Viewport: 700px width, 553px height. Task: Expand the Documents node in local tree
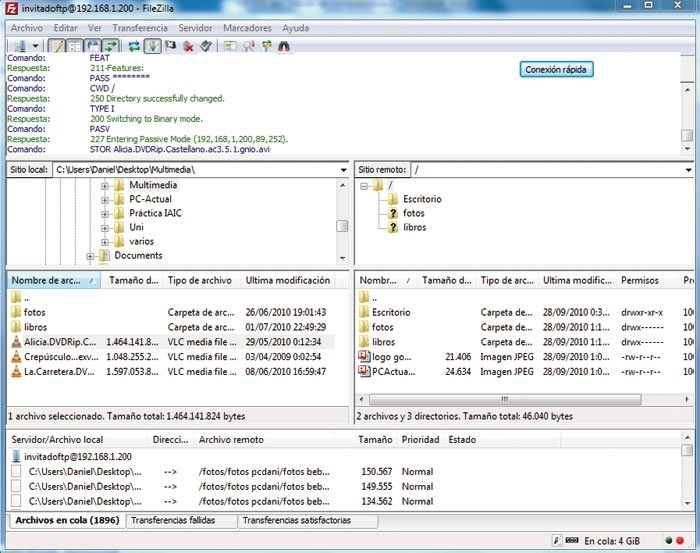click(x=90, y=256)
